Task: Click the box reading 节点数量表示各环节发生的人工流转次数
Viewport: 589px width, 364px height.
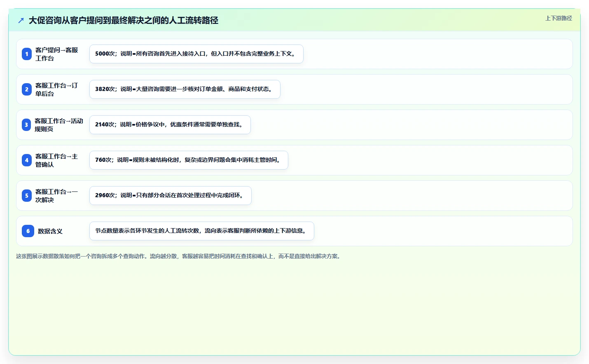Action: 202,231
